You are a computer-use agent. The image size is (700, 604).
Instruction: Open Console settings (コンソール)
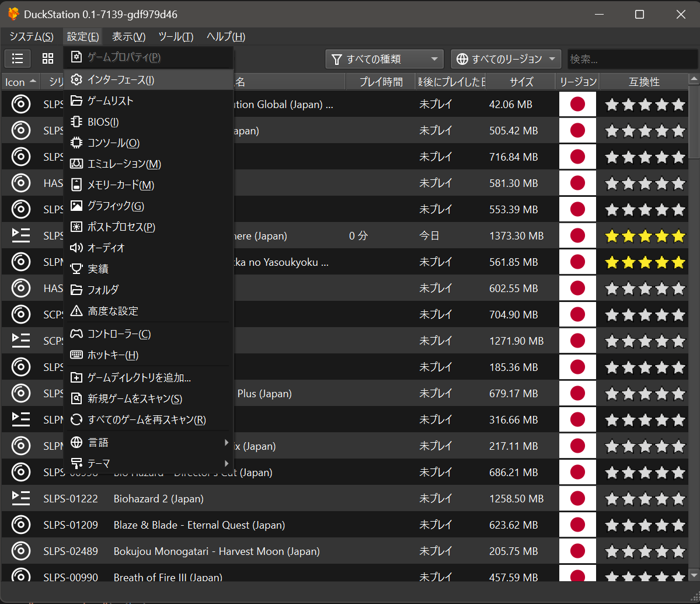point(149,143)
